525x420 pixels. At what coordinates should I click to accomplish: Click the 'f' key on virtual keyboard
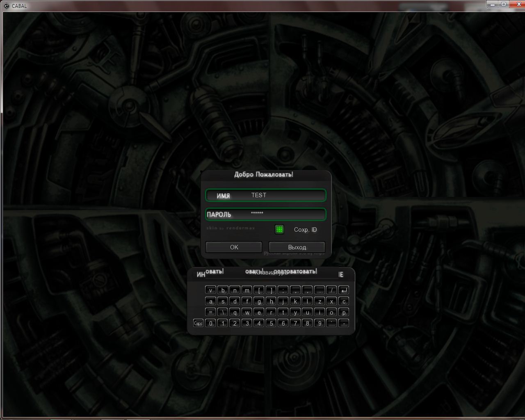(247, 301)
